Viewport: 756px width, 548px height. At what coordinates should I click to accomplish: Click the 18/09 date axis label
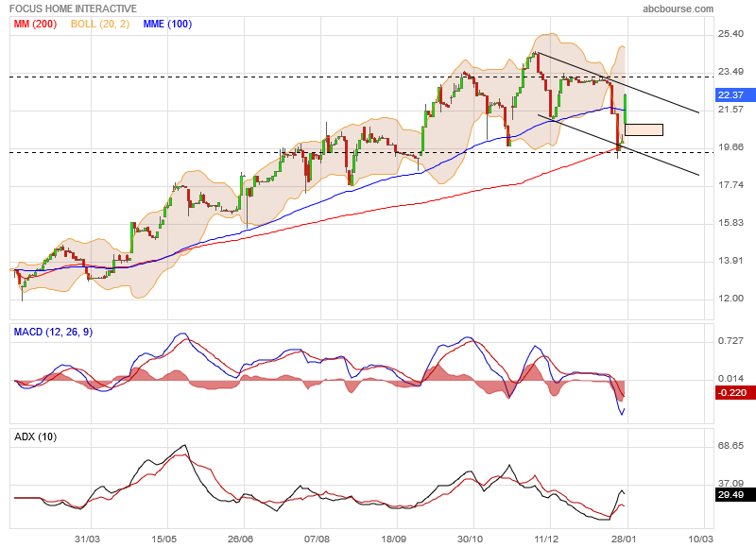tap(393, 539)
